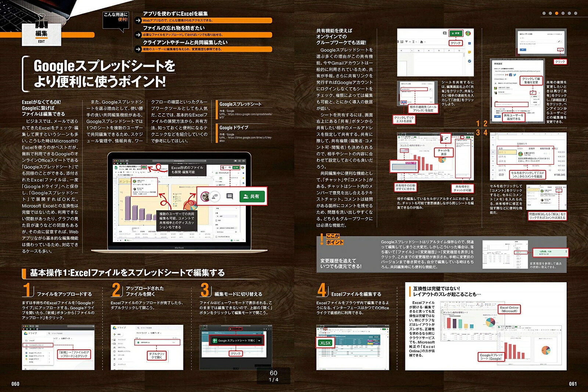This screenshot has height=392, width=588.
Task: Open the arrow dropdown beside Google スプレッドシートで開く
Action: 259,341
